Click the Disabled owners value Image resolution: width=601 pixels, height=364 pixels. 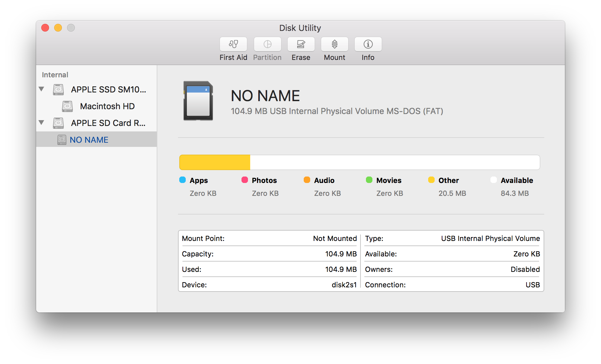(525, 269)
